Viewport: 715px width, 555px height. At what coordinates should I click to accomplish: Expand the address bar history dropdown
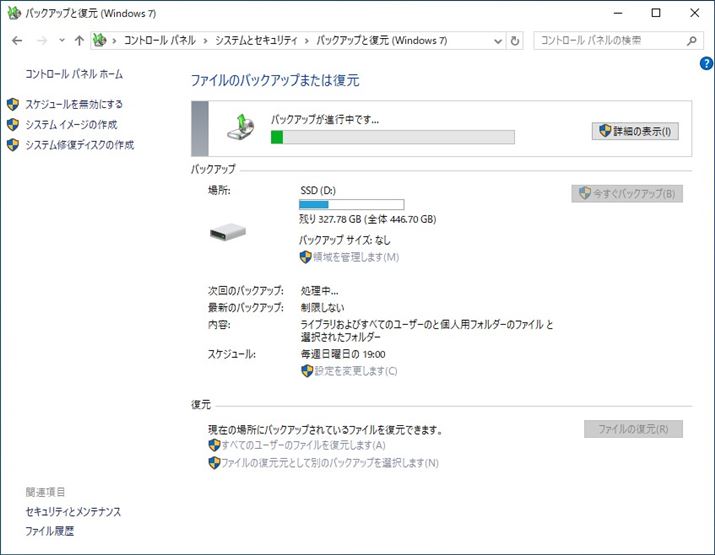pos(498,41)
